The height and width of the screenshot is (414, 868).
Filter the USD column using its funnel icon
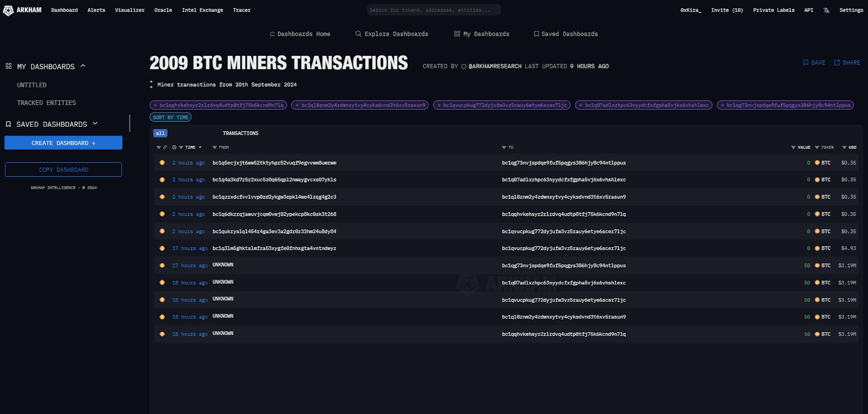tap(844, 147)
